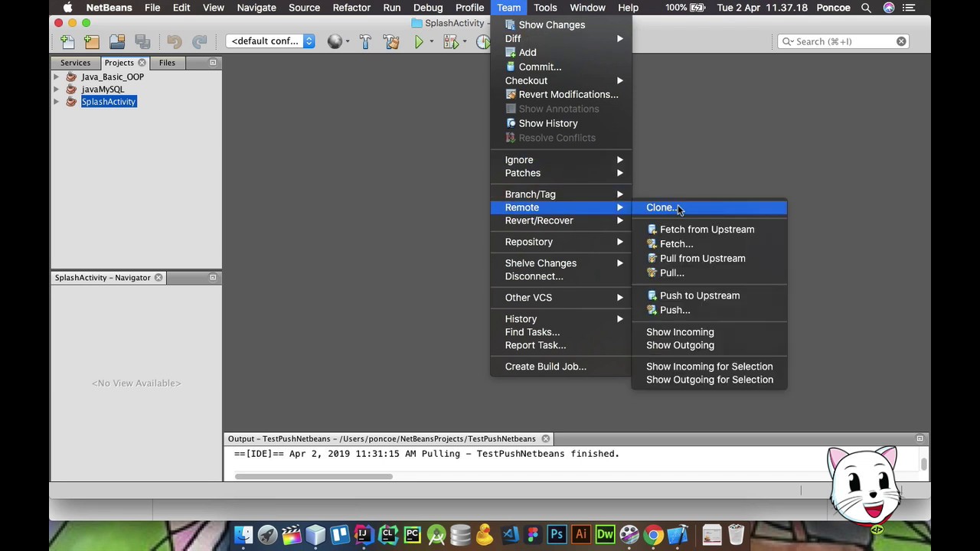
Task: Click the New File toolbar icon
Action: tap(67, 41)
